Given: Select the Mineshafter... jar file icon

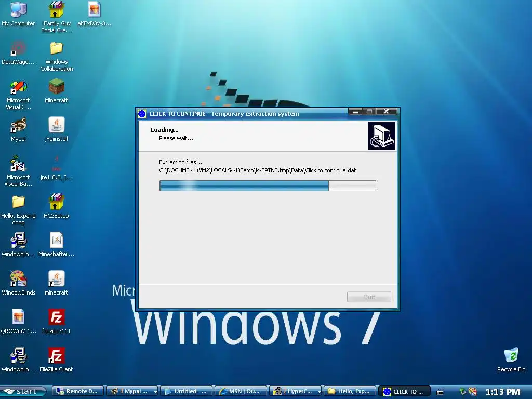Looking at the screenshot, I should point(56,240).
